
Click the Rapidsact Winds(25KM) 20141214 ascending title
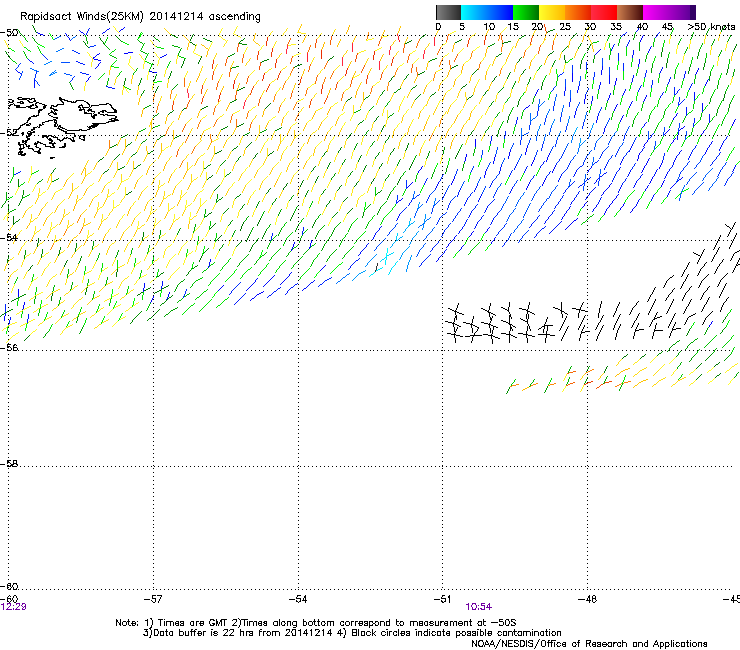click(140, 16)
